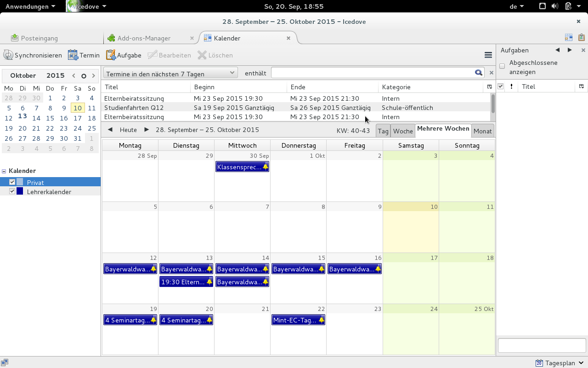Uncheck the Lehrerkalender checkbox
Image resolution: width=588 pixels, height=368 pixels.
[x=12, y=191]
